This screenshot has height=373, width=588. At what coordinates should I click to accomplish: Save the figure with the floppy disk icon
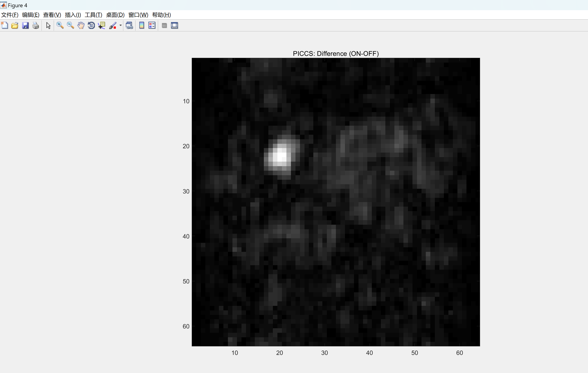25,25
